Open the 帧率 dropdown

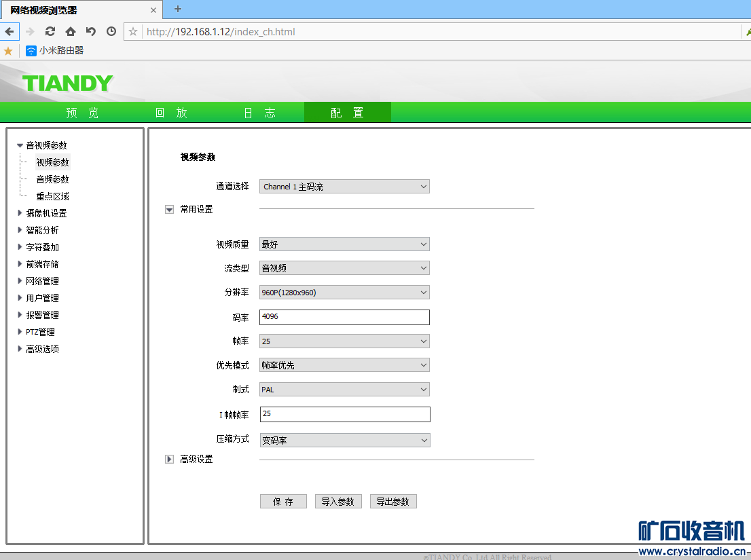tap(344, 341)
